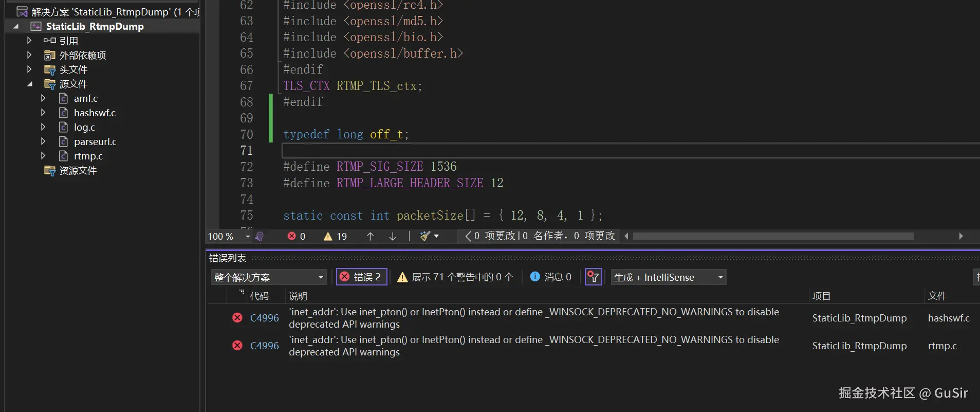The height and width of the screenshot is (412, 980).
Task: Toggle the warnings filter 展示 71 个警告中的 0 个
Action: (455, 277)
